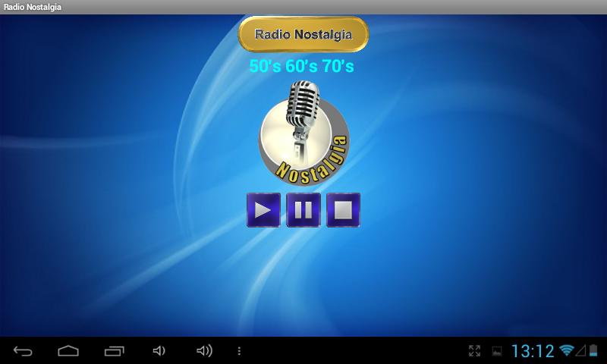Viewport: 607px width, 364px height.
Task: Click the Radio Nostalgia title bar text
Action: [x=33, y=7]
